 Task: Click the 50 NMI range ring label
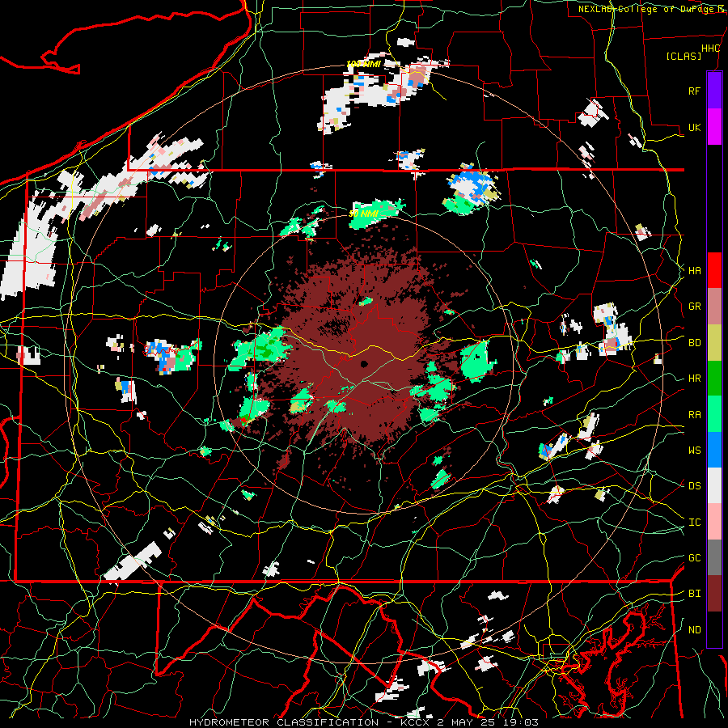[363, 214]
